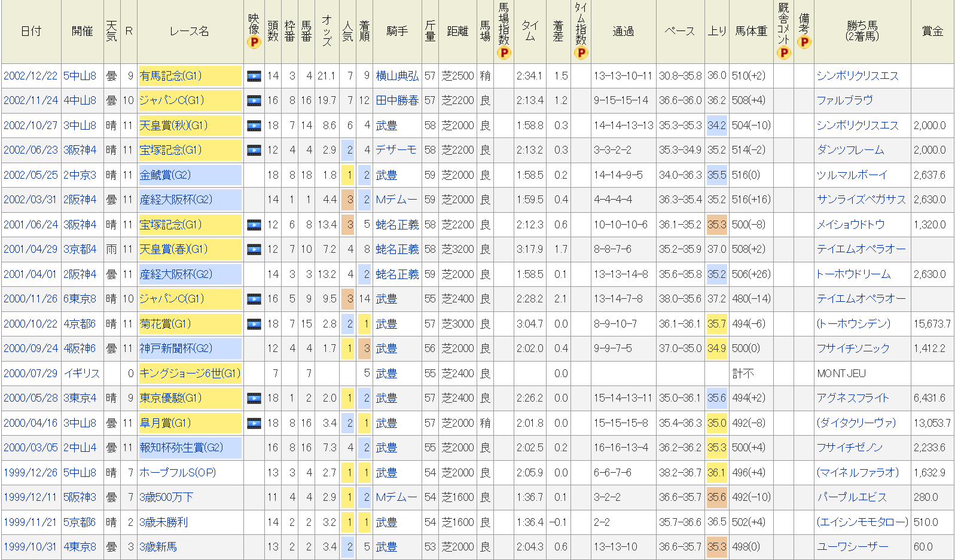Play the 有馬記念(G1) race video icon
The height and width of the screenshot is (560, 955).
(254, 76)
